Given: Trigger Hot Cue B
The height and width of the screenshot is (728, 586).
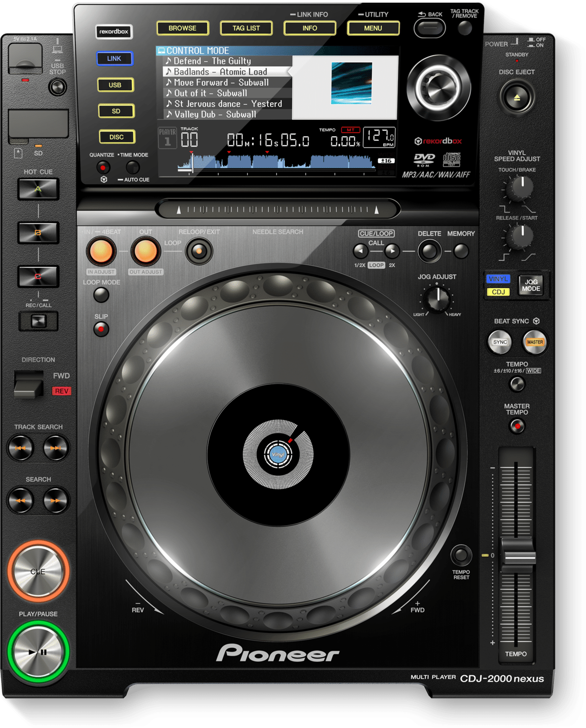Looking at the screenshot, I should click(38, 233).
